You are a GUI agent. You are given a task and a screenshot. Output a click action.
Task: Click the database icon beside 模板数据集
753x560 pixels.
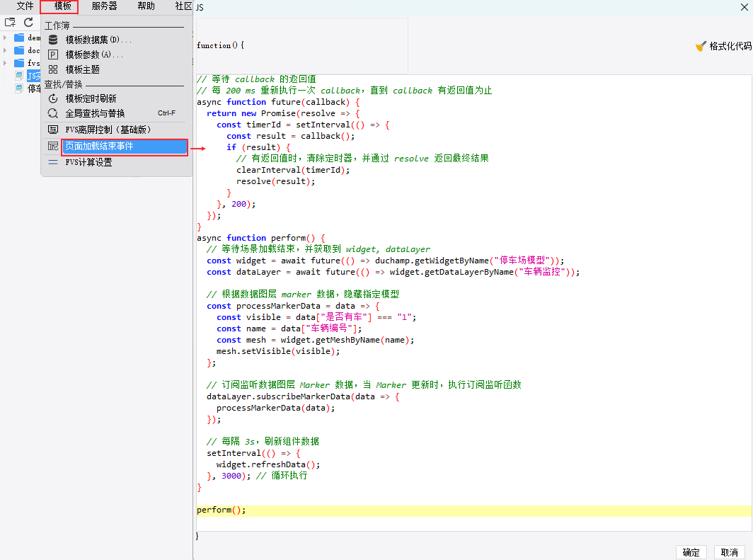(x=53, y=40)
